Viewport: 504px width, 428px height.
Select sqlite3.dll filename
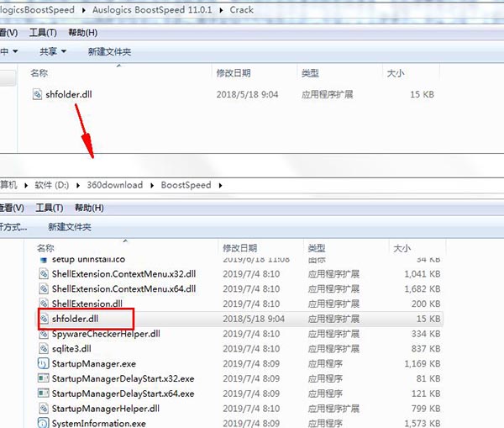(x=71, y=348)
